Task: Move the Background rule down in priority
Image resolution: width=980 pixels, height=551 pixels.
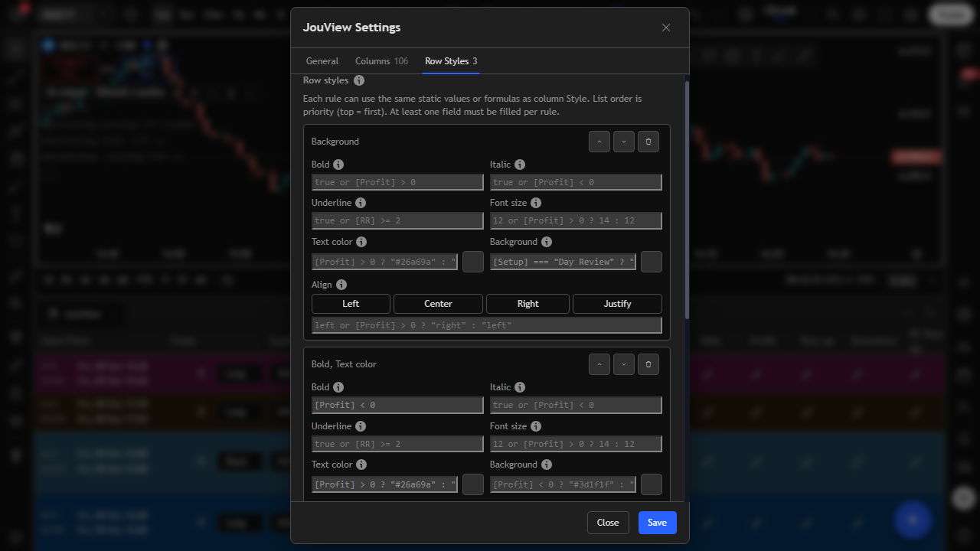Action: point(624,142)
